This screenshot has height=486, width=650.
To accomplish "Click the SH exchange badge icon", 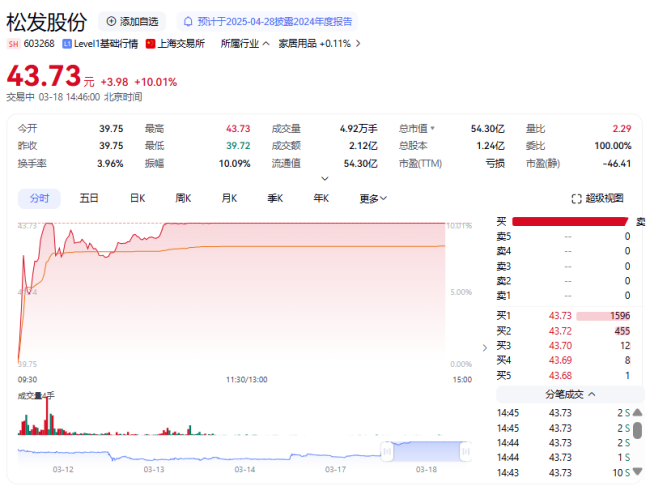I will (x=13, y=44).
